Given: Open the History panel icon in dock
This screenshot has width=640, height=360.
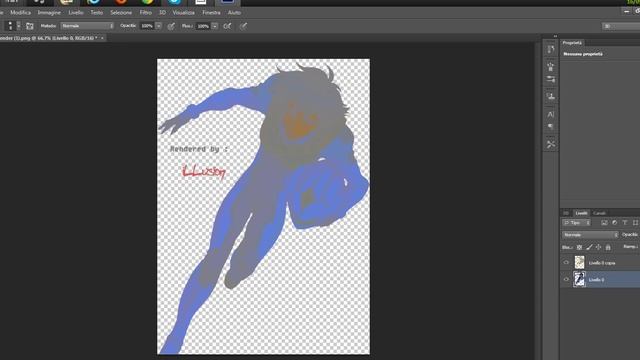Looking at the screenshot, I should [551, 49].
